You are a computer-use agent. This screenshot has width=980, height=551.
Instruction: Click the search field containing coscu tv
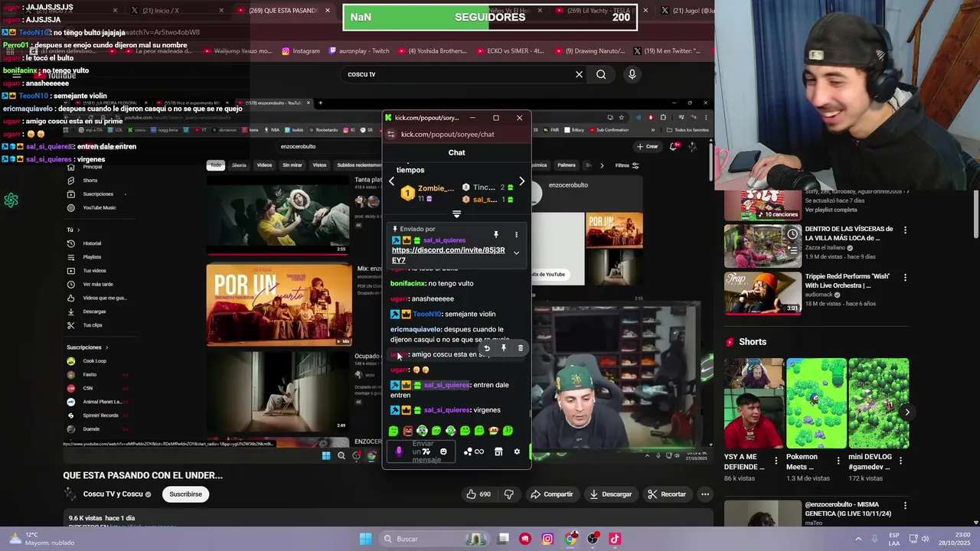coord(458,74)
